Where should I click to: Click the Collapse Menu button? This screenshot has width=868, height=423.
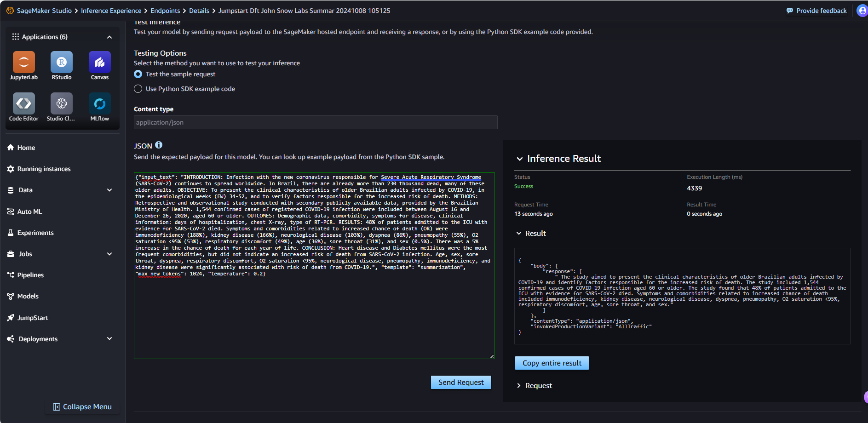[82, 407]
